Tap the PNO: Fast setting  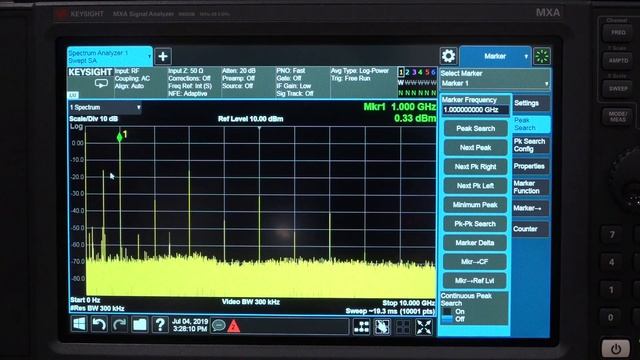291,71
